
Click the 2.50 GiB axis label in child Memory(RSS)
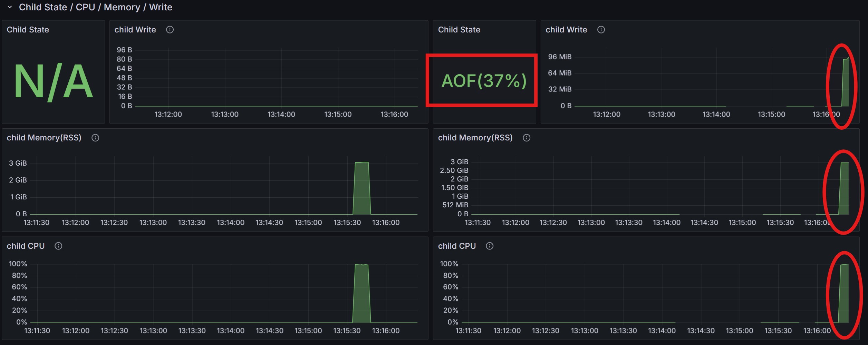454,170
